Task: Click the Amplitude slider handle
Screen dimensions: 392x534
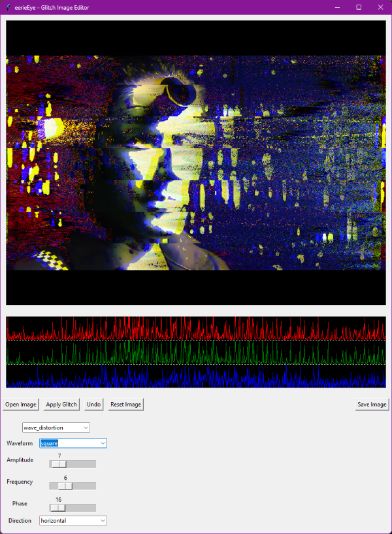Action: coord(59,464)
